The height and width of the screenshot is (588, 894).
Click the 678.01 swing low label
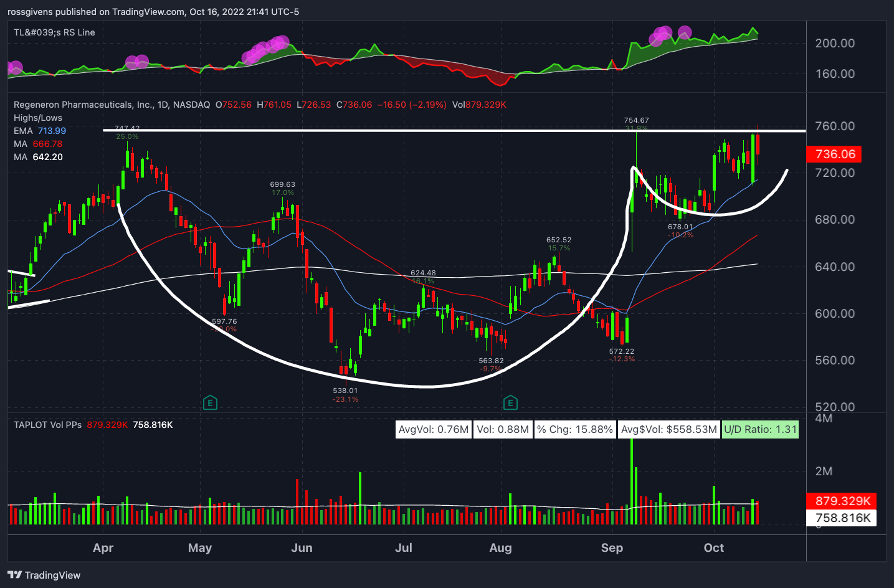680,227
